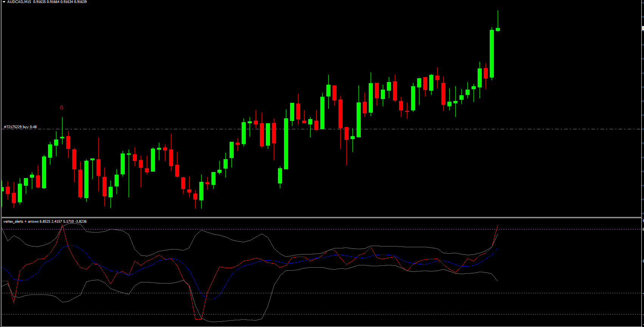The height and width of the screenshot is (327, 644).
Task: Grab the divider between chart and indicator window
Action: coord(321,217)
